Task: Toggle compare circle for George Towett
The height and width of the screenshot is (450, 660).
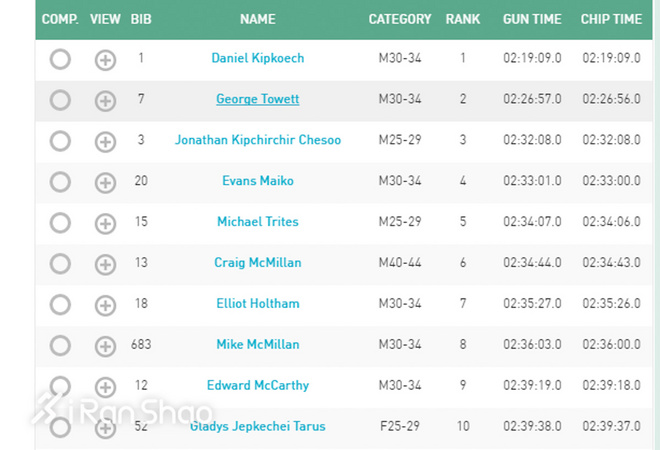Action: (60, 100)
